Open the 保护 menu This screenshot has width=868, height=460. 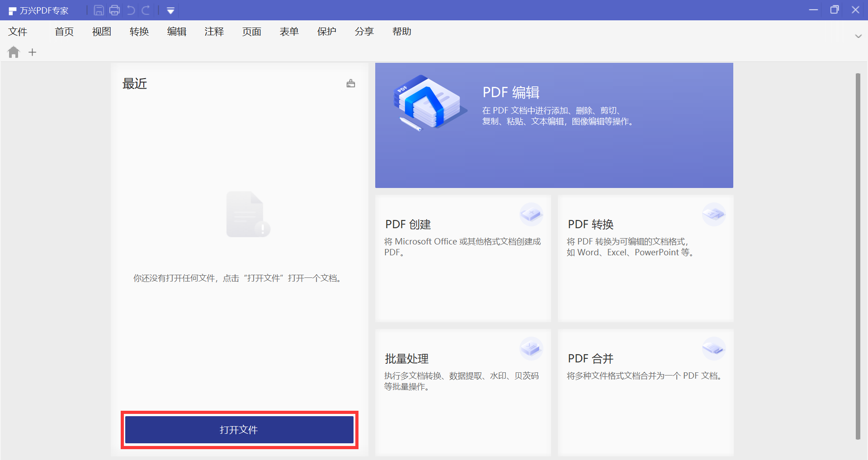pyautogui.click(x=326, y=32)
